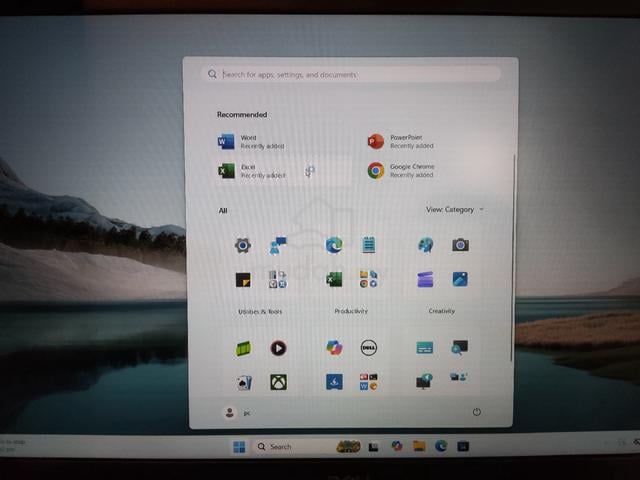This screenshot has height=480, width=640.
Task: Open the dark square Store icon on taskbar
Action: (463, 446)
